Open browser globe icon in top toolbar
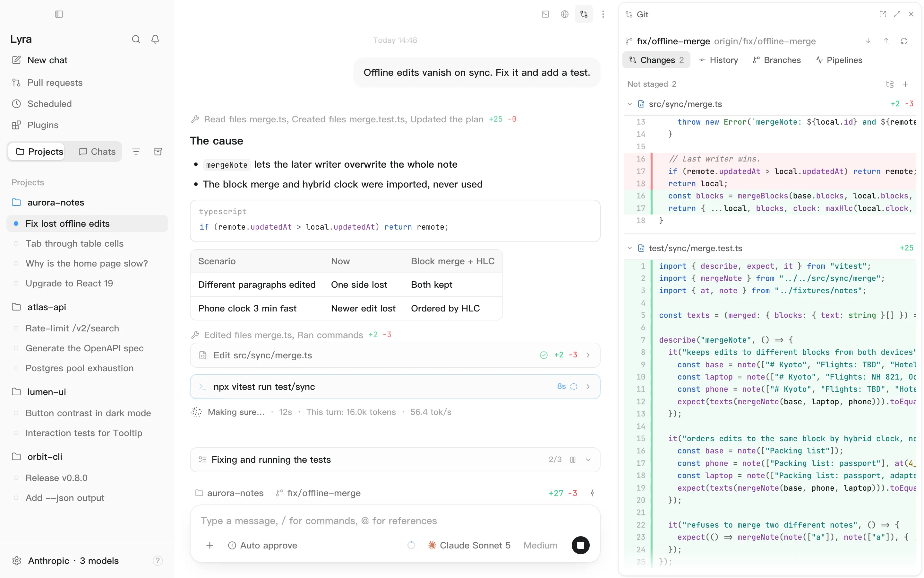This screenshot has height=578, width=924. pyautogui.click(x=564, y=14)
